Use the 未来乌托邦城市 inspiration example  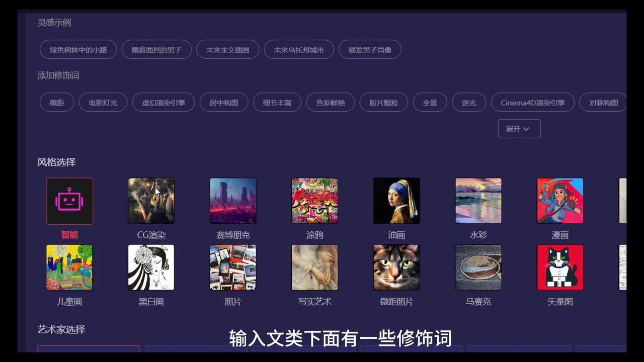(x=299, y=50)
